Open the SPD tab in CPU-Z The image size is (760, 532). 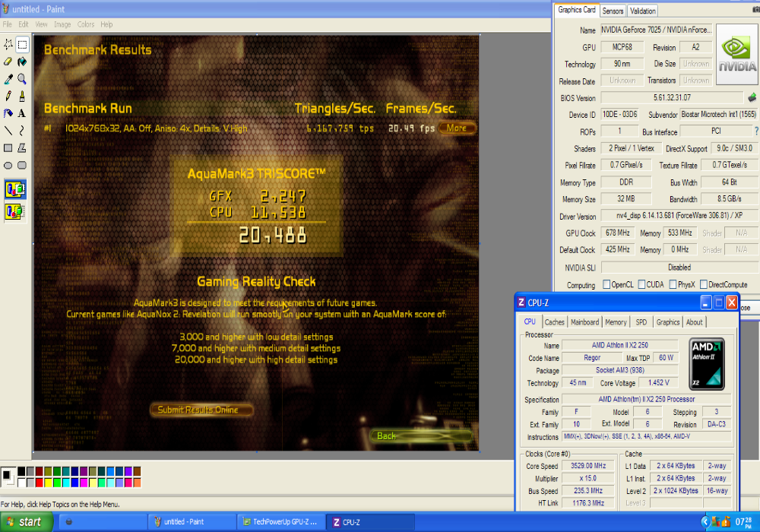[x=641, y=322]
